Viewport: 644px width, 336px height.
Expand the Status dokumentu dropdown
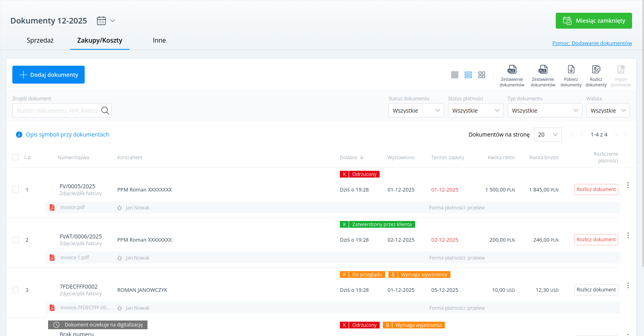(x=416, y=111)
